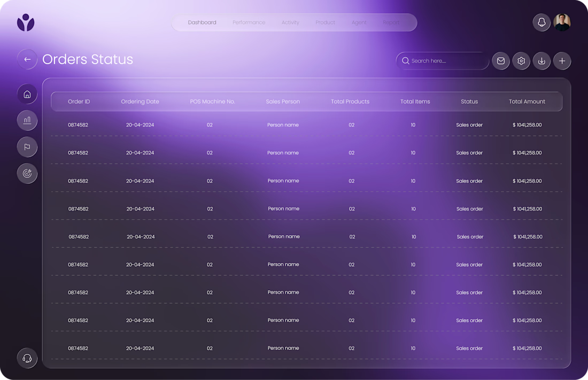This screenshot has height=380, width=588.
Task: Open settings gear button
Action: [521, 61]
